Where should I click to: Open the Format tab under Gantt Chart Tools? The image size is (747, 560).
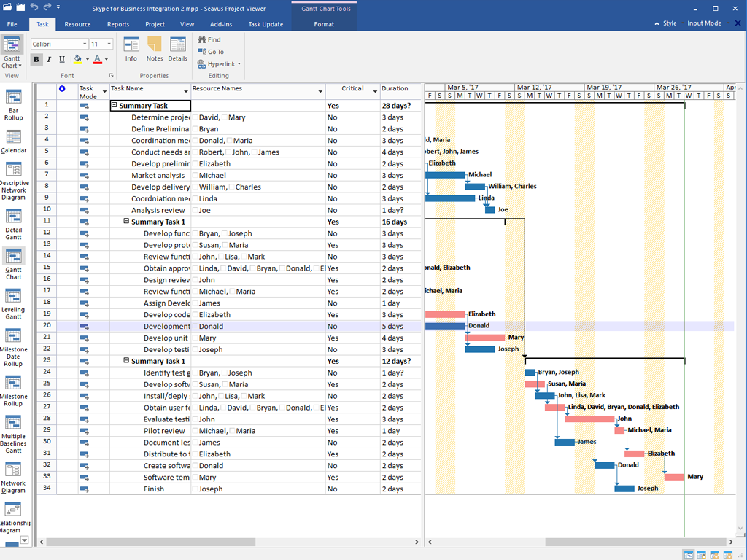324,23
